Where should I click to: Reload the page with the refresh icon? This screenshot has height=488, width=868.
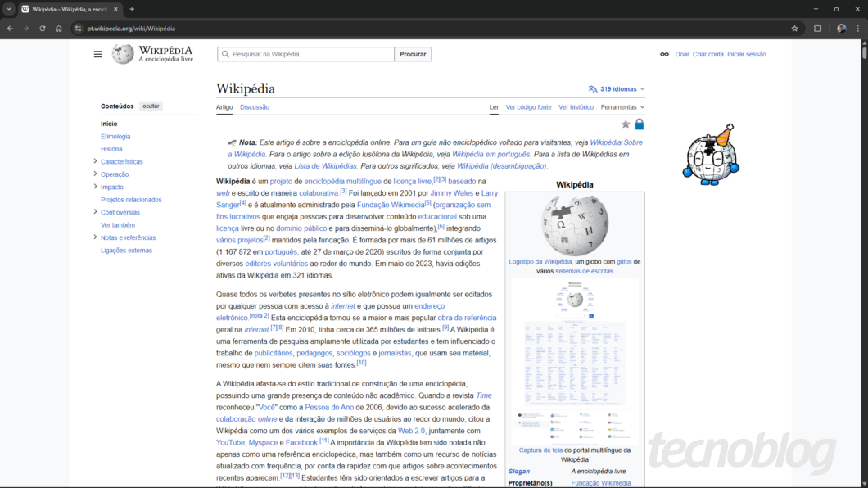pyautogui.click(x=41, y=27)
